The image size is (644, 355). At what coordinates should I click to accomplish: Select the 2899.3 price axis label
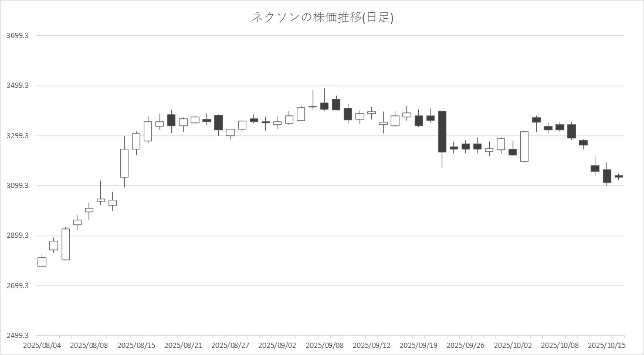click(18, 236)
